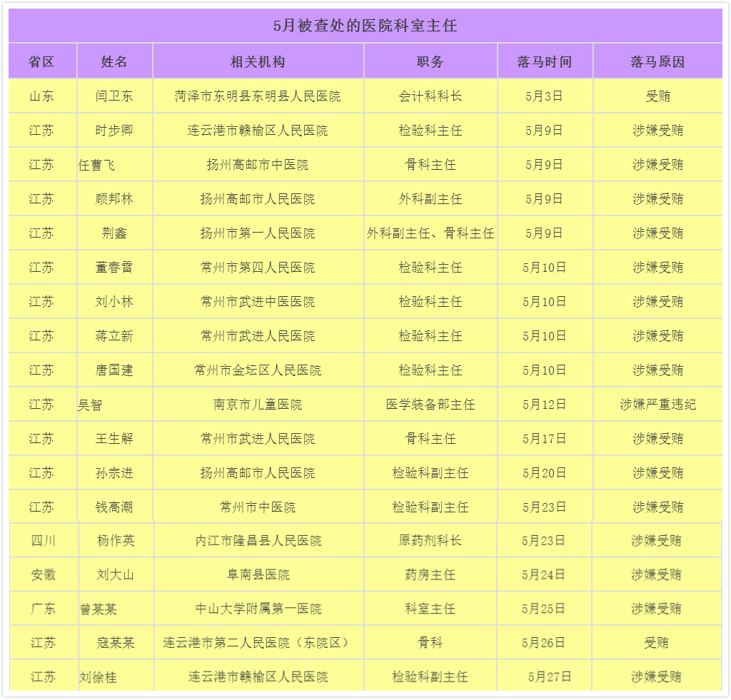Screen dimensions: 731x700
Task: Click the 落马原因 column header
Action: pos(657,61)
